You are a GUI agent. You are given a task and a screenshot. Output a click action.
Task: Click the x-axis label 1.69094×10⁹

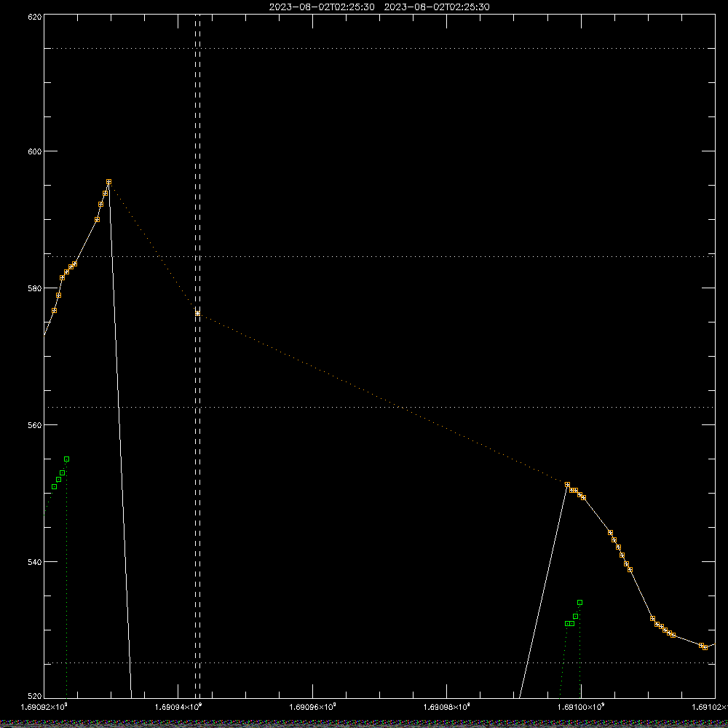coord(178,707)
